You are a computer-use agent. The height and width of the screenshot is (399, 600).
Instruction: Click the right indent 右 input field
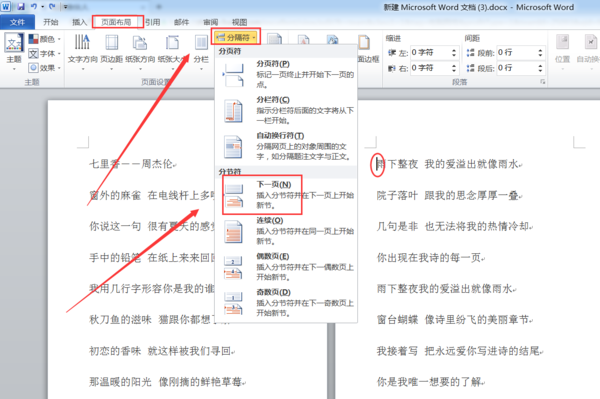(430, 68)
